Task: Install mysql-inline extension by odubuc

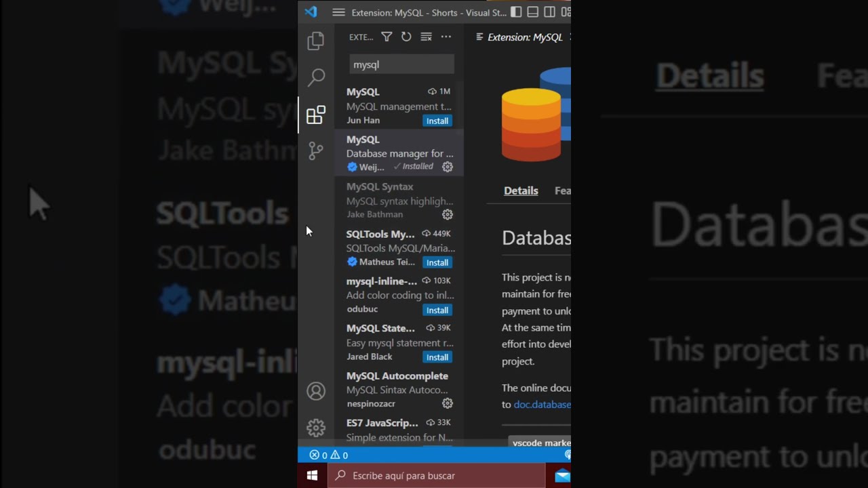Action: (x=437, y=310)
